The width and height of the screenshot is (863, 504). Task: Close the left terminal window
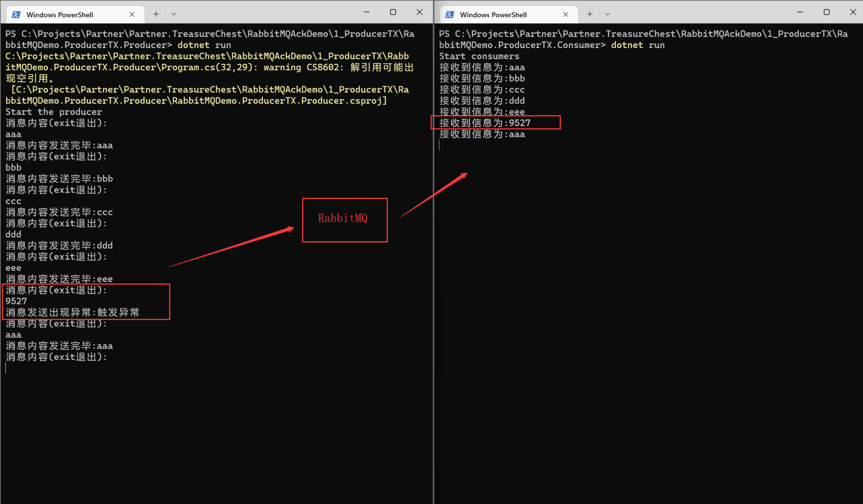point(419,12)
